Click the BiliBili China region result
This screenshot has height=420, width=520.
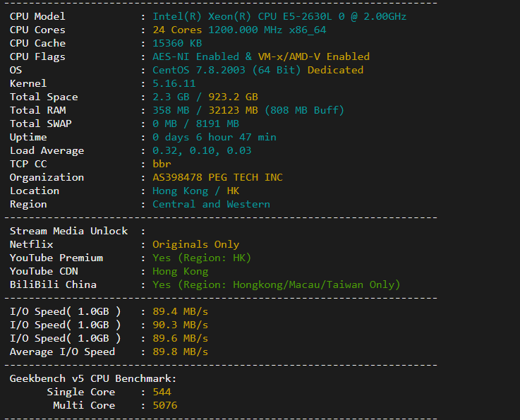tap(276, 284)
